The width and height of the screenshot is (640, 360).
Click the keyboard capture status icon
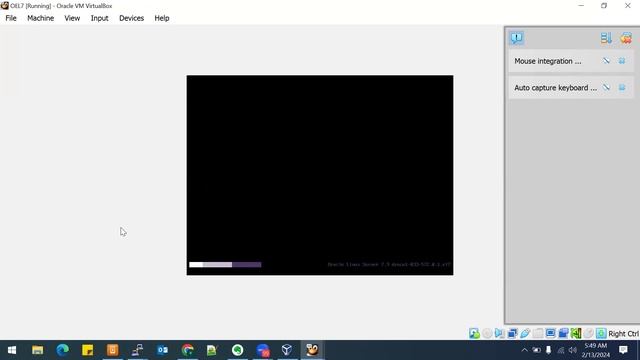(x=601, y=333)
